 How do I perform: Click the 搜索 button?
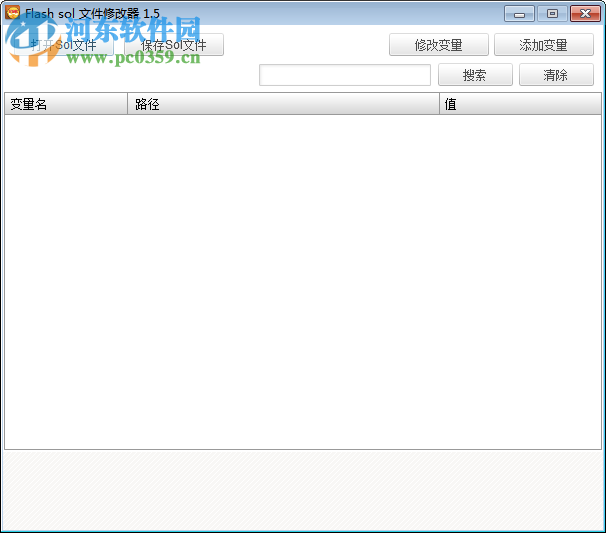pos(475,75)
